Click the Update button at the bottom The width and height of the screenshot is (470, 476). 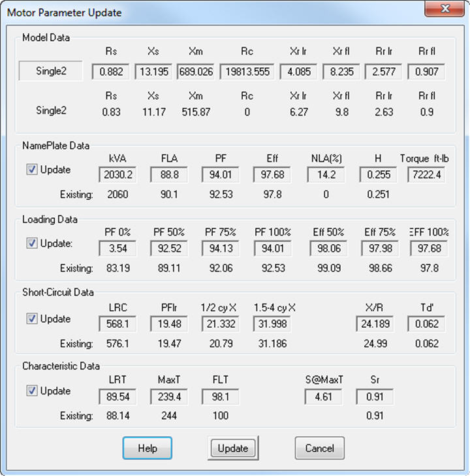[x=233, y=448]
